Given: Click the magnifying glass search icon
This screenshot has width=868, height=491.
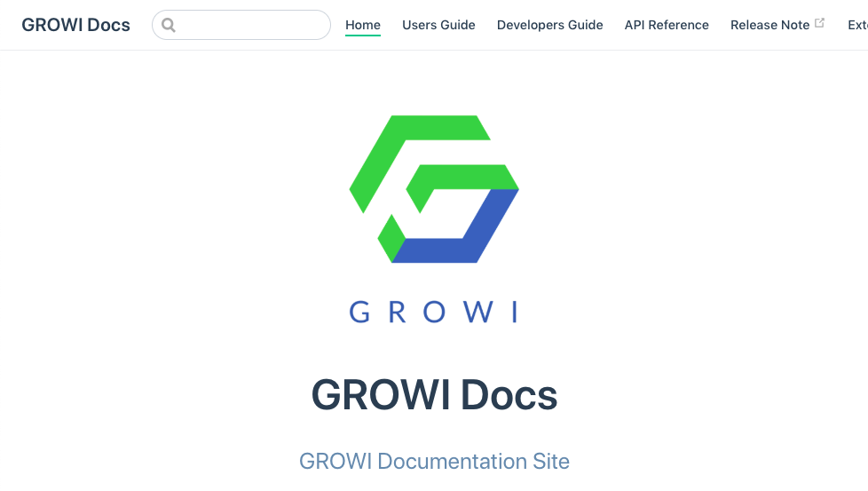Looking at the screenshot, I should (x=169, y=25).
